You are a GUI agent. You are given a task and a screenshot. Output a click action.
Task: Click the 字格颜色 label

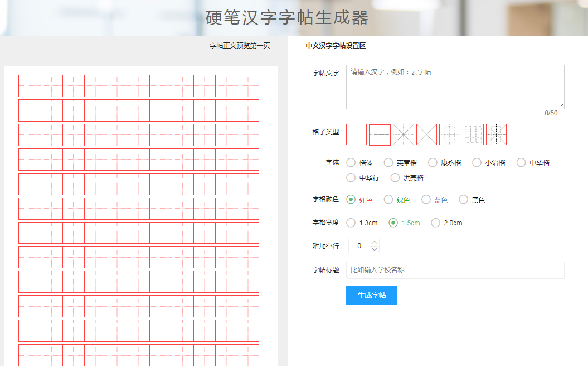pos(325,199)
